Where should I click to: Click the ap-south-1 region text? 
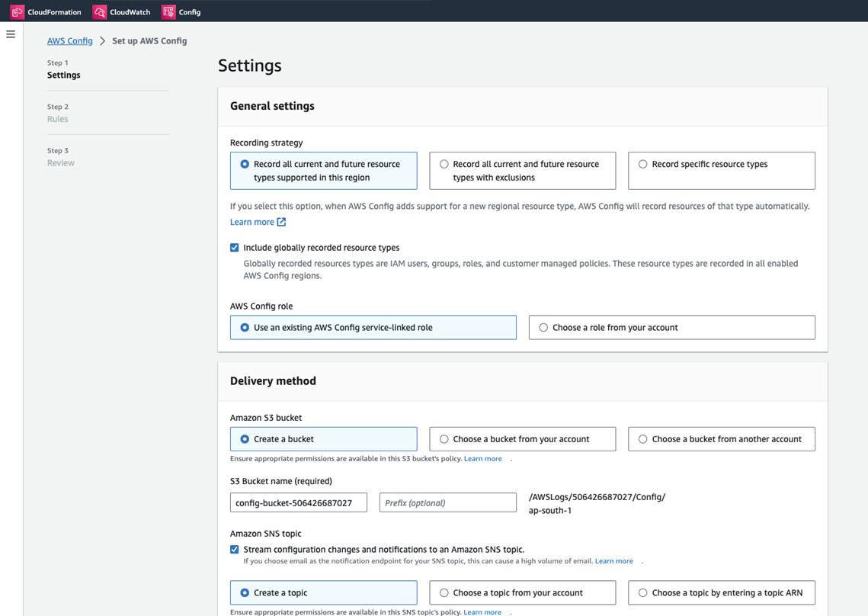pyautogui.click(x=549, y=511)
